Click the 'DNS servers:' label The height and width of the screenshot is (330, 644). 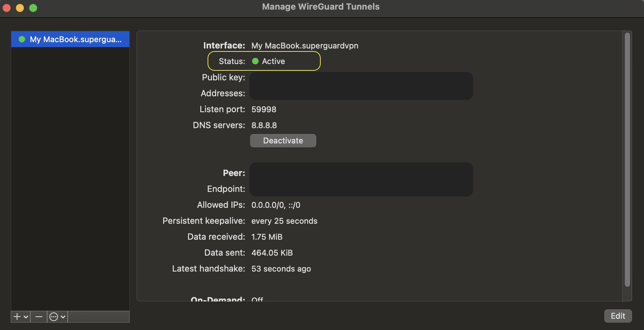[x=219, y=125]
